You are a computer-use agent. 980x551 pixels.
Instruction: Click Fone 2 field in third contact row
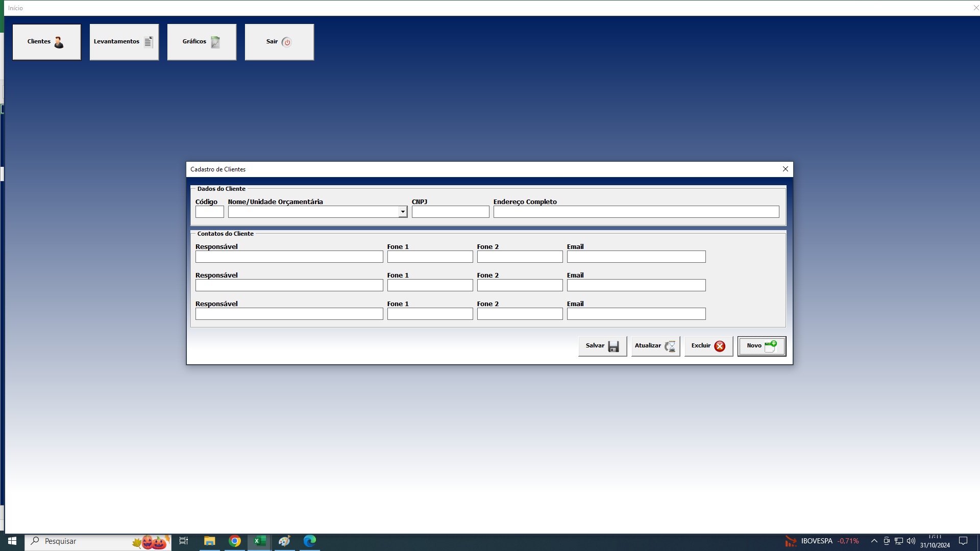coord(520,314)
